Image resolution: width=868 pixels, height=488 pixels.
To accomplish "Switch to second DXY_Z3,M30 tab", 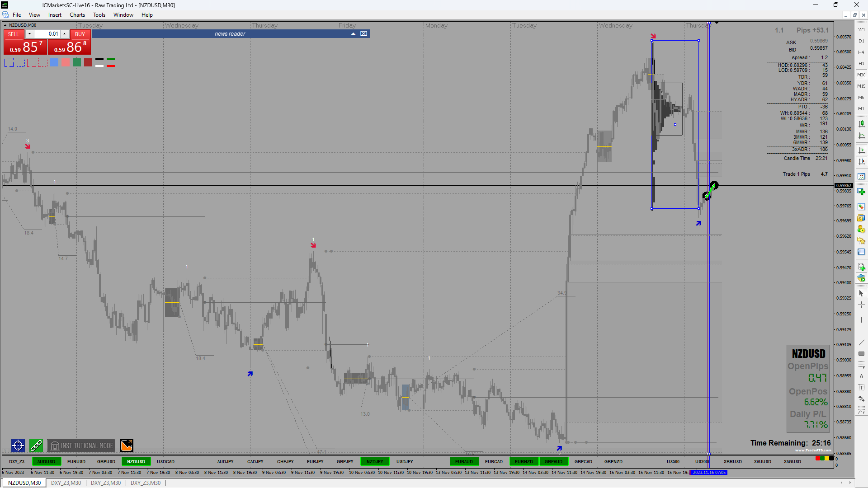I will [106, 483].
